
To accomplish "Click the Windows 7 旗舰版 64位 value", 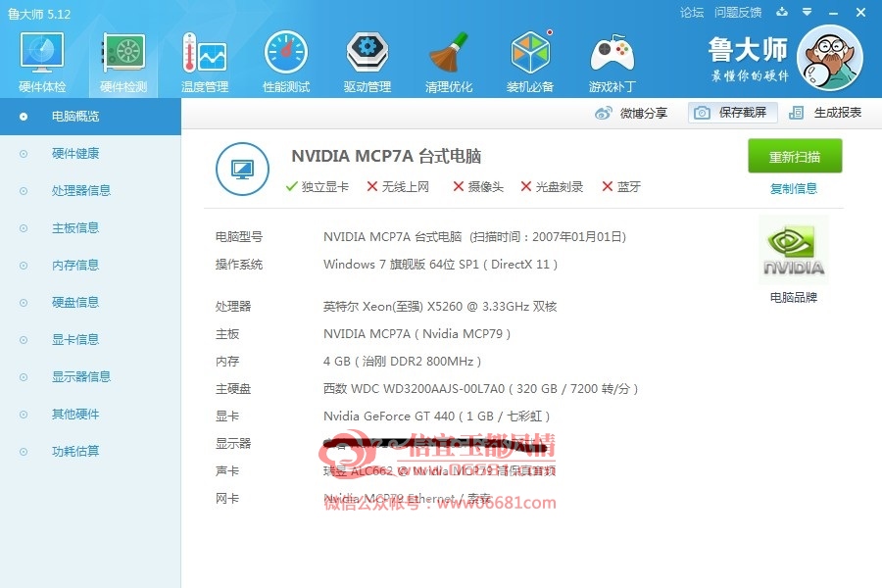I will point(440,265).
